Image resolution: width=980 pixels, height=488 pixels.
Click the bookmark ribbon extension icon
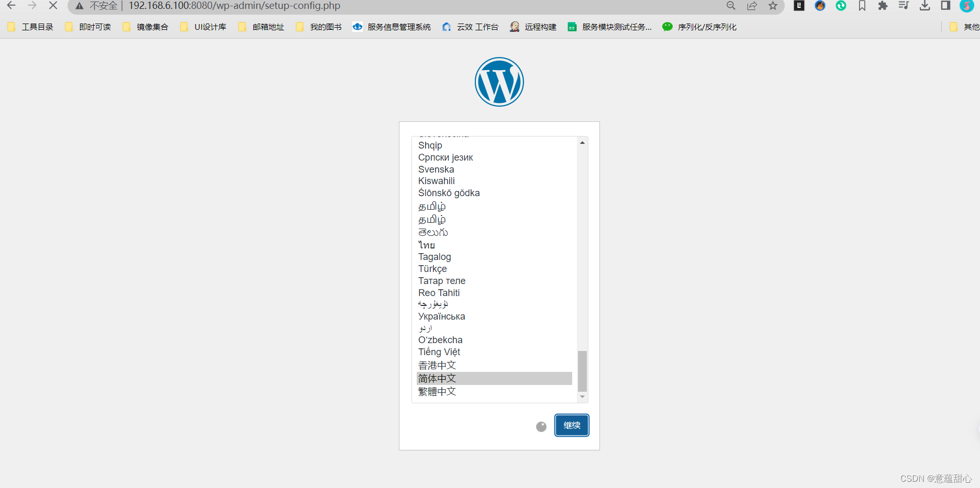click(x=862, y=6)
